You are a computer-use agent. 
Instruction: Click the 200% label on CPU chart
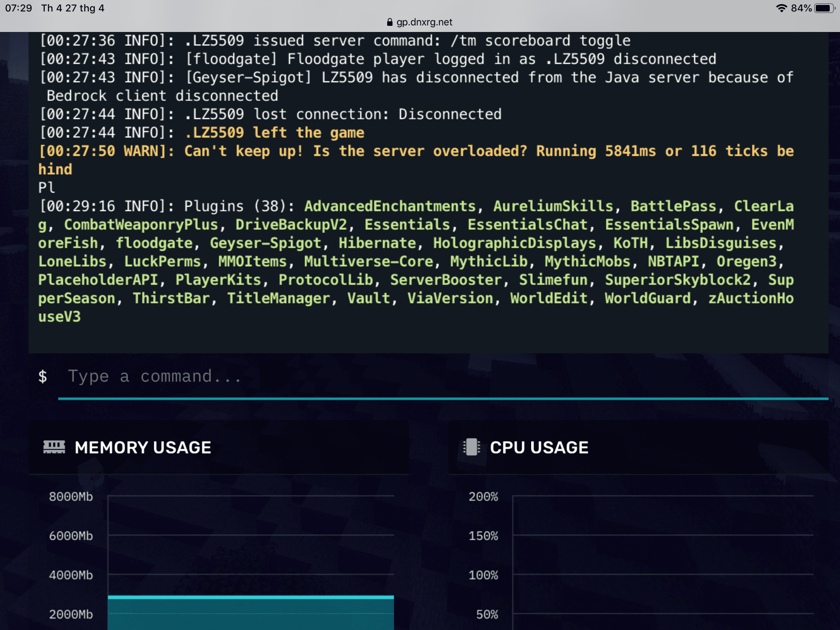pyautogui.click(x=483, y=497)
